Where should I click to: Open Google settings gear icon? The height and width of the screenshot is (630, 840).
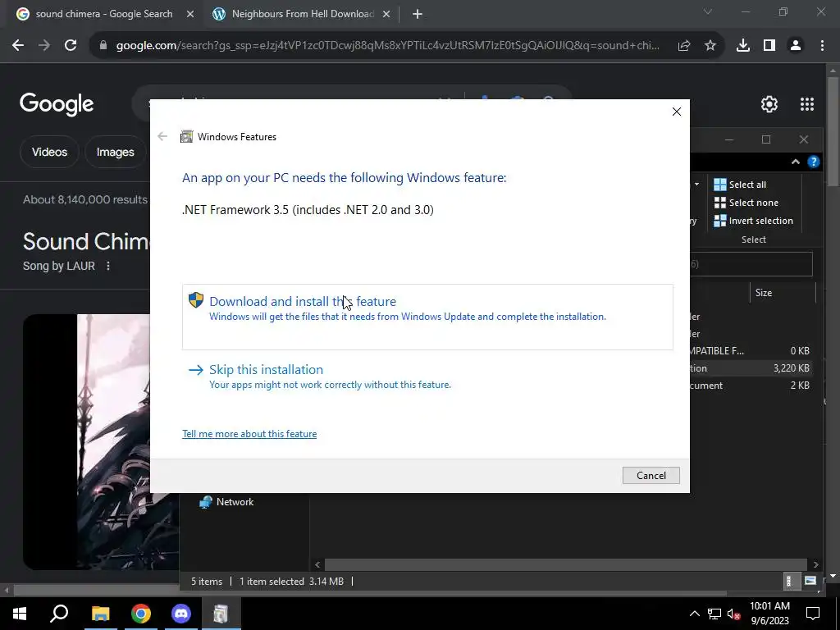(769, 104)
